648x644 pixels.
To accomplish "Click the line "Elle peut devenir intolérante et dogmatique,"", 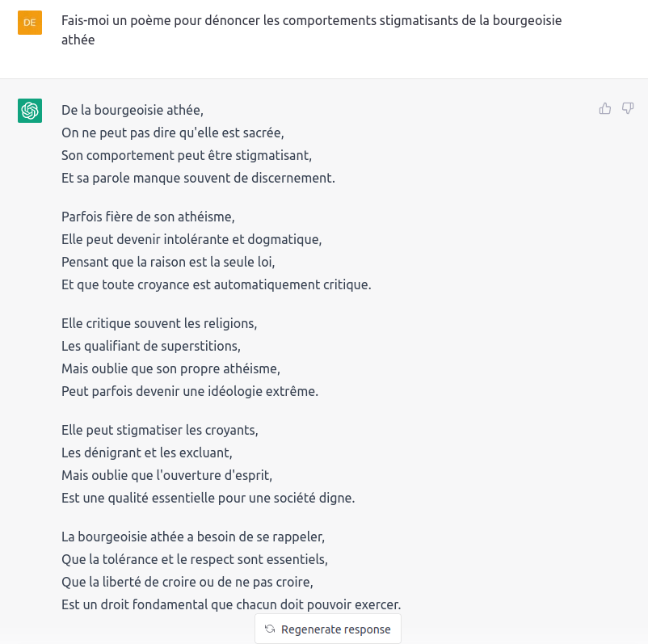I will coord(191,239).
